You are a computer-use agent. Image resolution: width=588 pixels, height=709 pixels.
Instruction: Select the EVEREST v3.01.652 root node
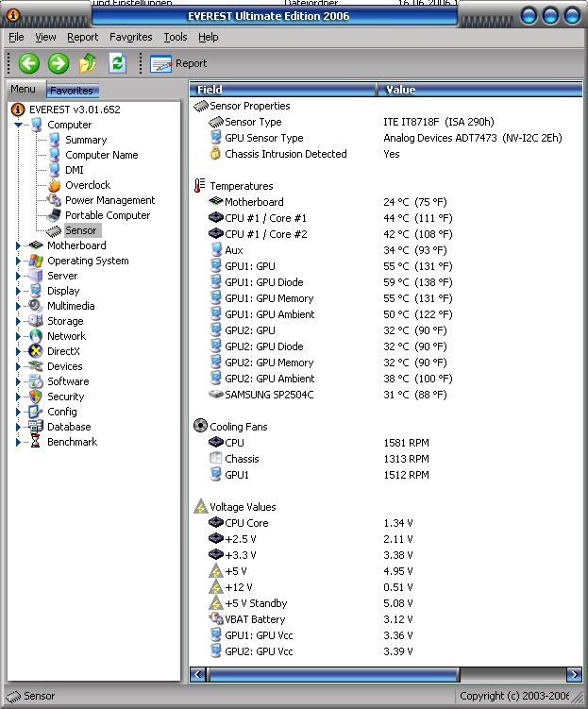pos(75,110)
